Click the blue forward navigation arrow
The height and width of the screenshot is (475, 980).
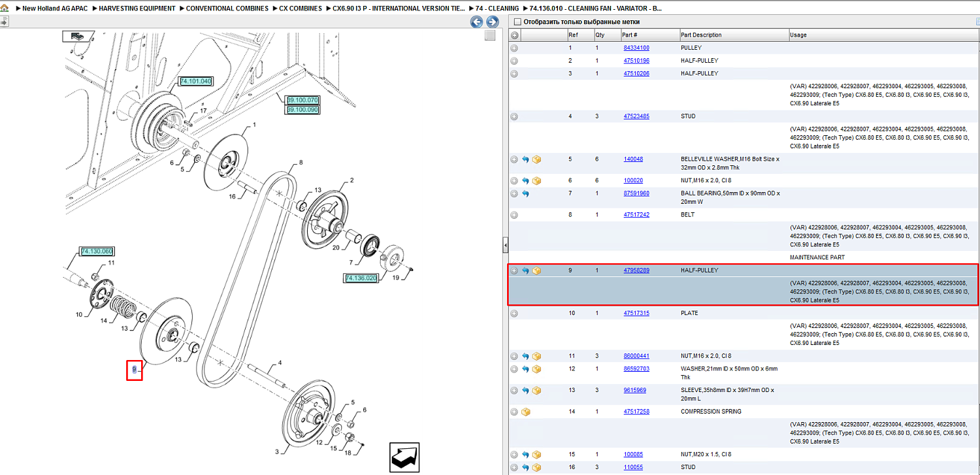tap(493, 22)
